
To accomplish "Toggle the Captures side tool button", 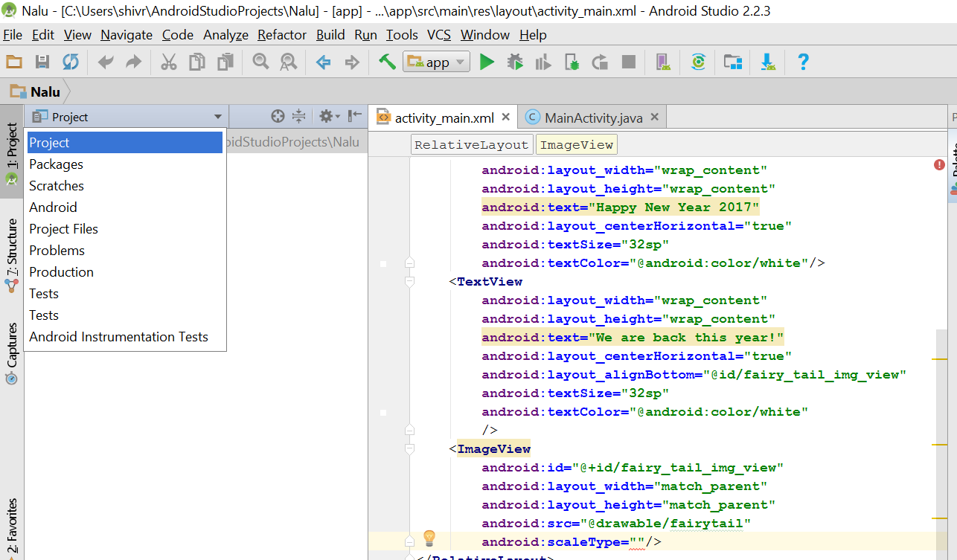I will [x=11, y=353].
